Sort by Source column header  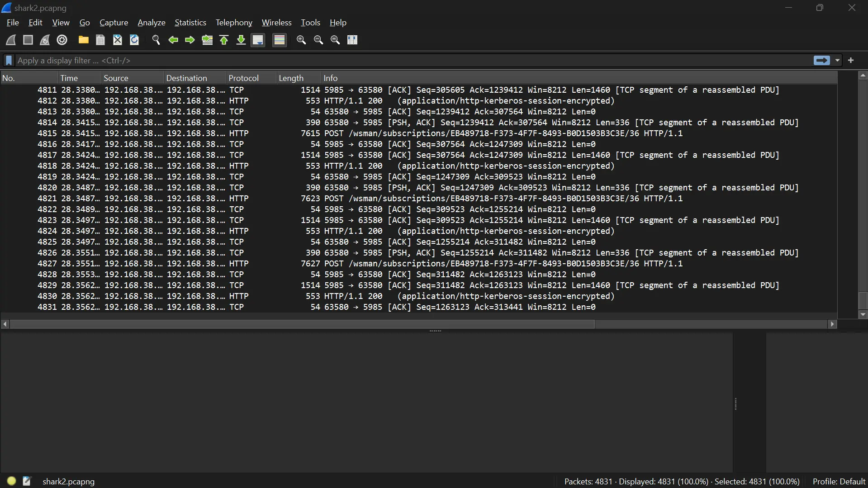coord(133,78)
